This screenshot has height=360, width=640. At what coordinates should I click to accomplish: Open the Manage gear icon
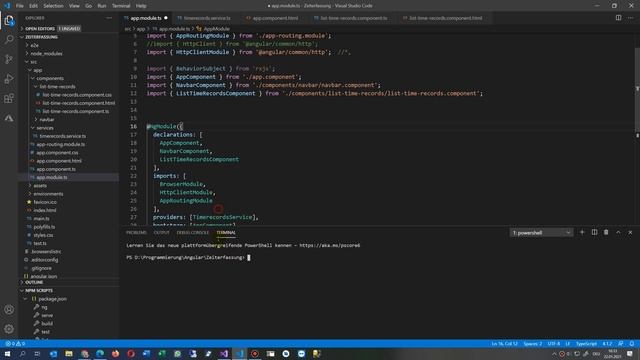click(9, 329)
